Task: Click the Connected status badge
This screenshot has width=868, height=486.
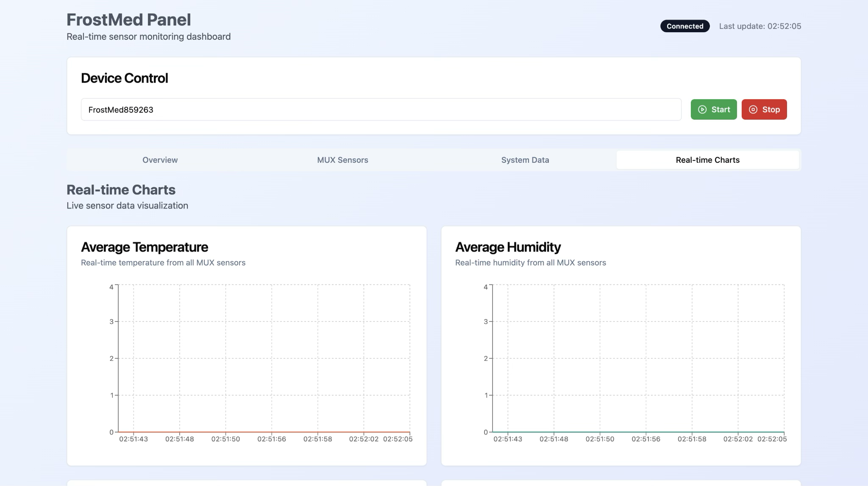Action: coord(684,26)
